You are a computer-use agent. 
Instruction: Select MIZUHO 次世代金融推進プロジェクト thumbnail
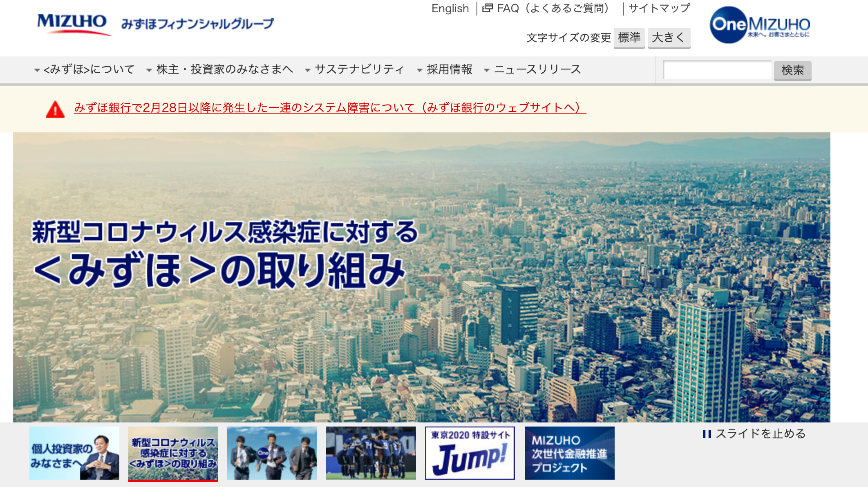(x=570, y=453)
